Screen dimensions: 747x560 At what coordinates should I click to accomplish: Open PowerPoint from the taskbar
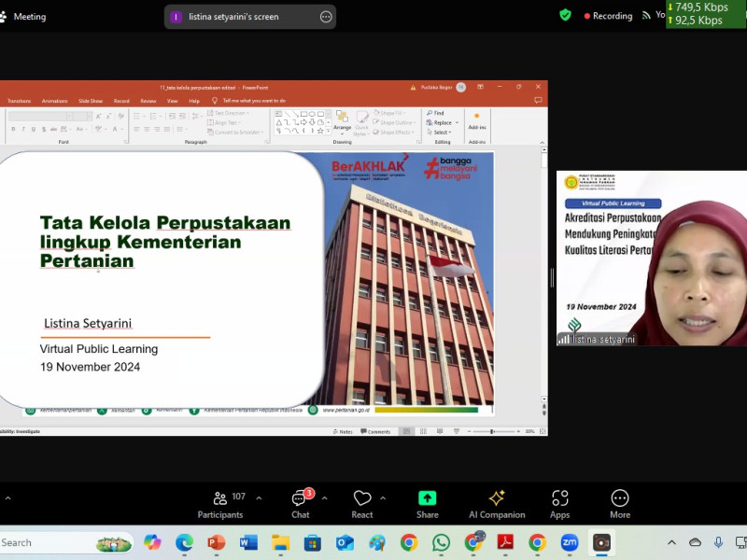216,542
